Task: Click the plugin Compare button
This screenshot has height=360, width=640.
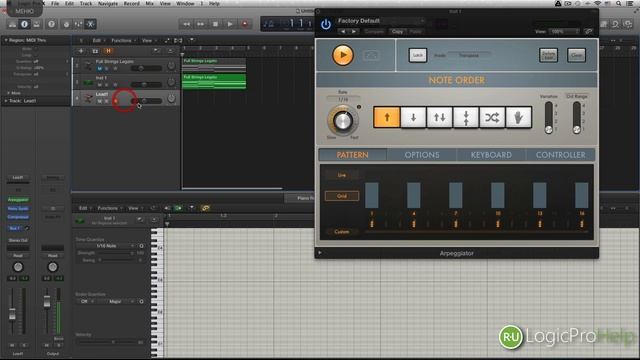Action: [374, 31]
